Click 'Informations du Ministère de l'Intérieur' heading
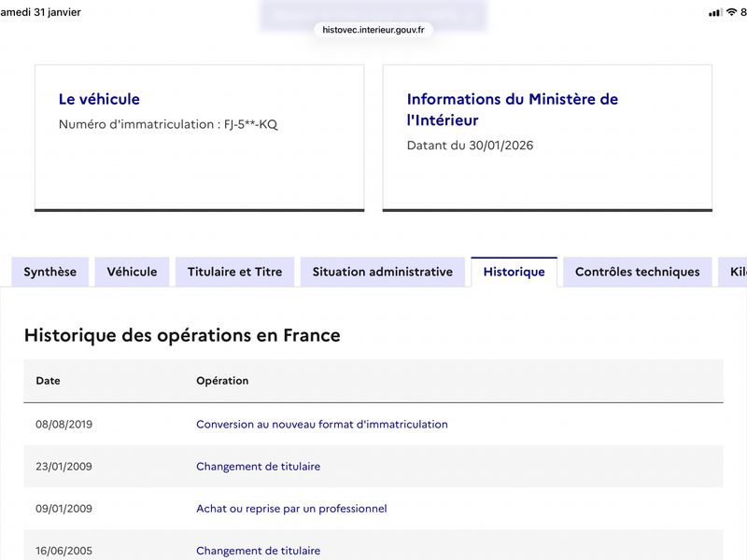The height and width of the screenshot is (560, 747). point(512,109)
